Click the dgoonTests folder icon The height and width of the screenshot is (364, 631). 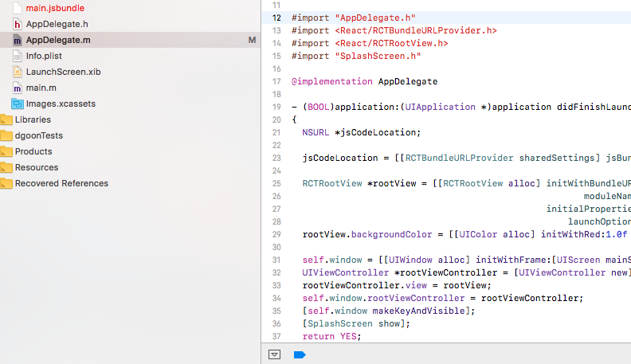click(6, 135)
